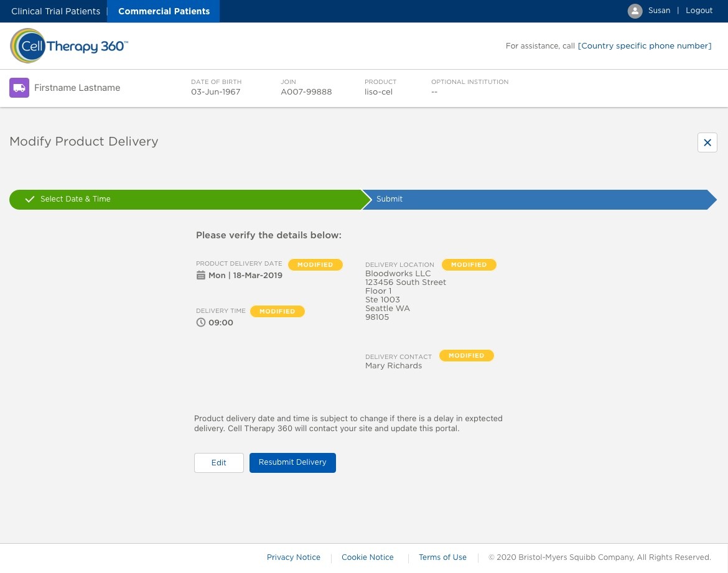This screenshot has height=573, width=728.
Task: Click the Ste 1003 address line
Action: pyautogui.click(x=382, y=300)
